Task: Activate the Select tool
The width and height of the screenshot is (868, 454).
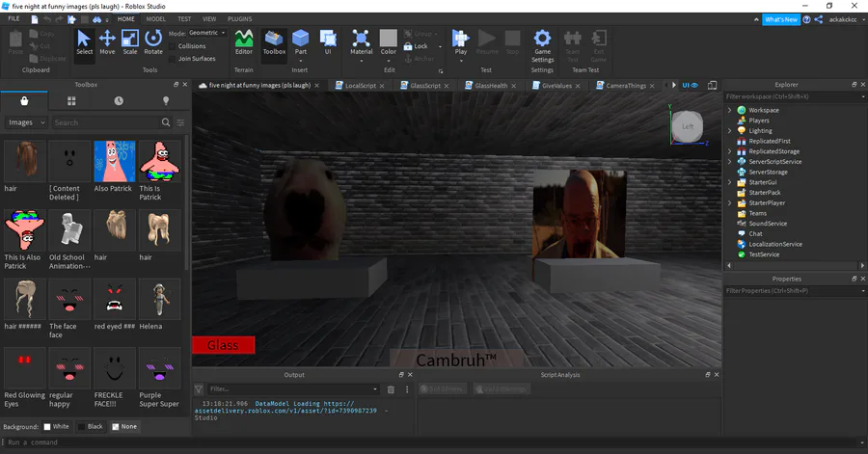Action: (84, 42)
